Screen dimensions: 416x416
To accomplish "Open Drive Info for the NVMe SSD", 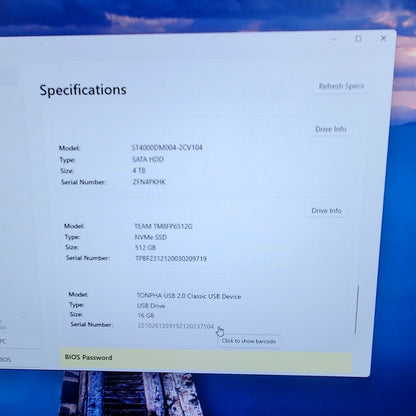I will [x=326, y=211].
